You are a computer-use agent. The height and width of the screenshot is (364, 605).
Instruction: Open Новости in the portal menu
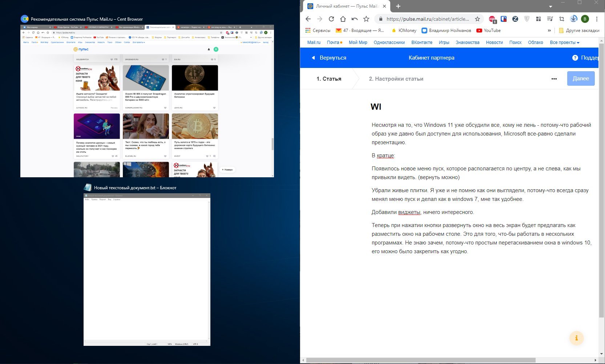(495, 43)
